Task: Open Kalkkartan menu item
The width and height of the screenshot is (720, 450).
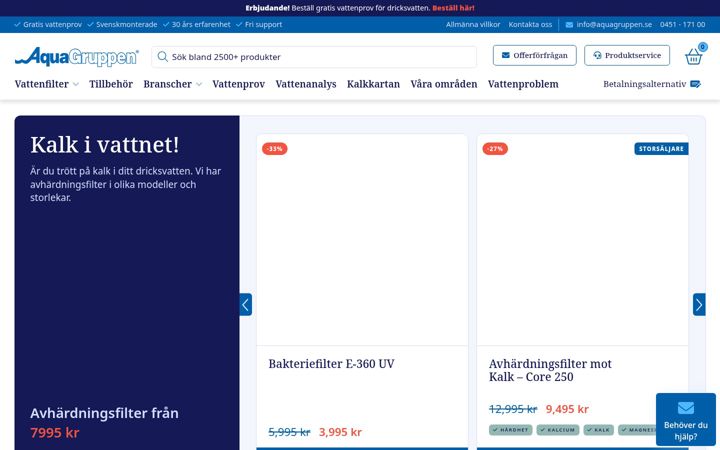Action: [x=373, y=84]
